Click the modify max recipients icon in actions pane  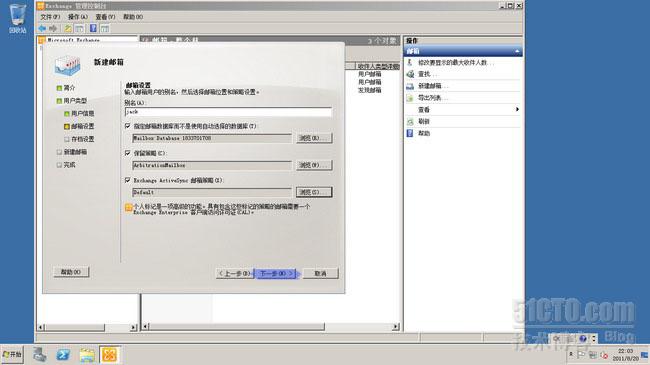[x=410, y=63]
